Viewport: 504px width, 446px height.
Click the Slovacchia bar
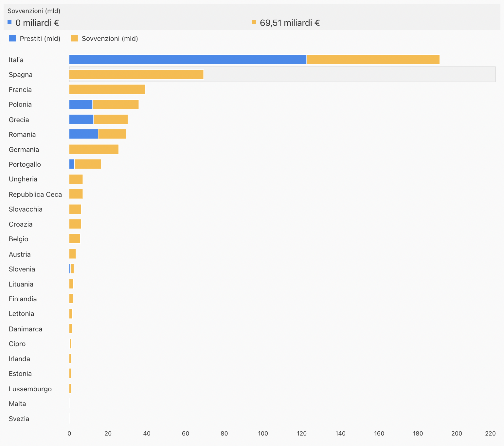75,209
